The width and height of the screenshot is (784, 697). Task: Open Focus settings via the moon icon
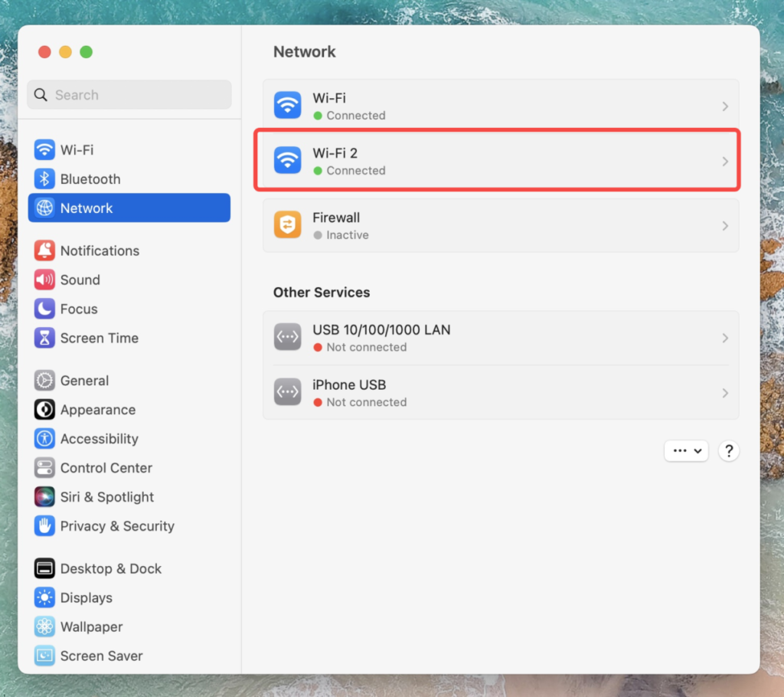pos(45,309)
